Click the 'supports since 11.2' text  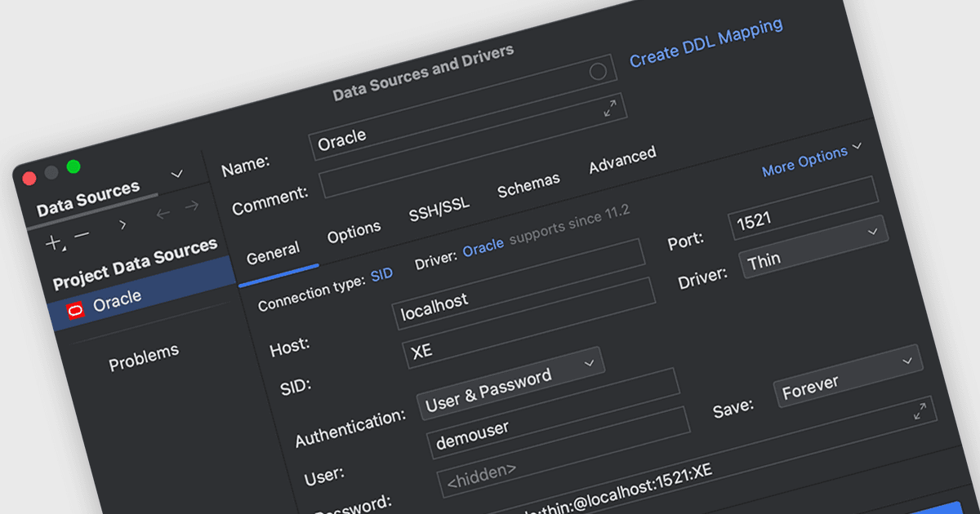pyautogui.click(x=570, y=226)
